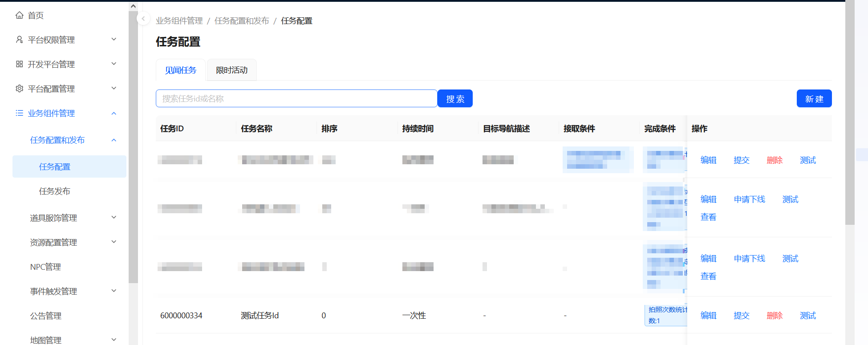The image size is (868, 345).
Task: Expand the 道具服饰管理 submenu chevron
Action: point(114,218)
